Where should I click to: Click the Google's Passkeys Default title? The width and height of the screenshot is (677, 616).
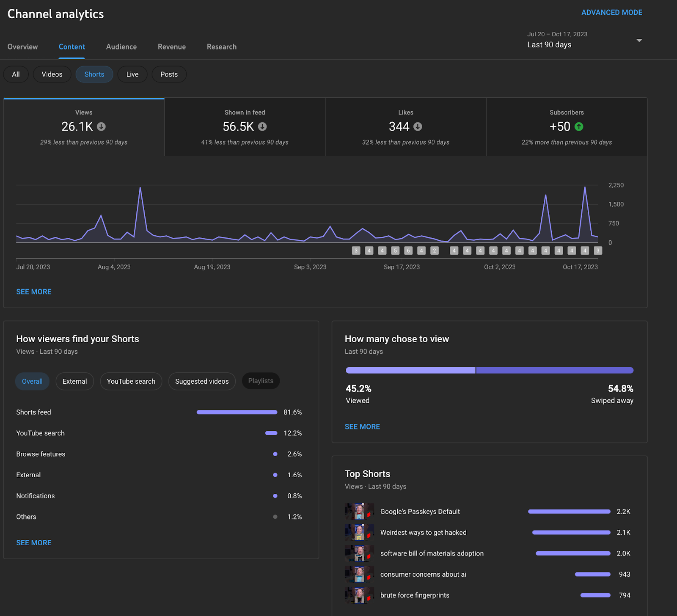[x=420, y=511]
